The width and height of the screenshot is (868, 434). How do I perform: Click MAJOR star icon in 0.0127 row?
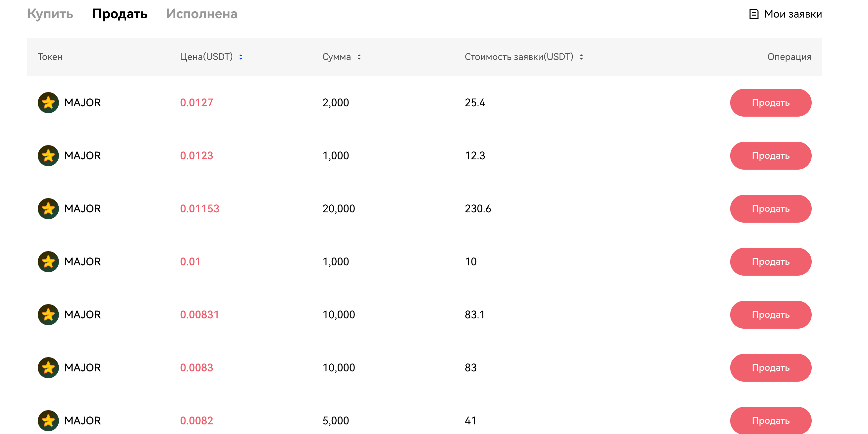pyautogui.click(x=48, y=102)
